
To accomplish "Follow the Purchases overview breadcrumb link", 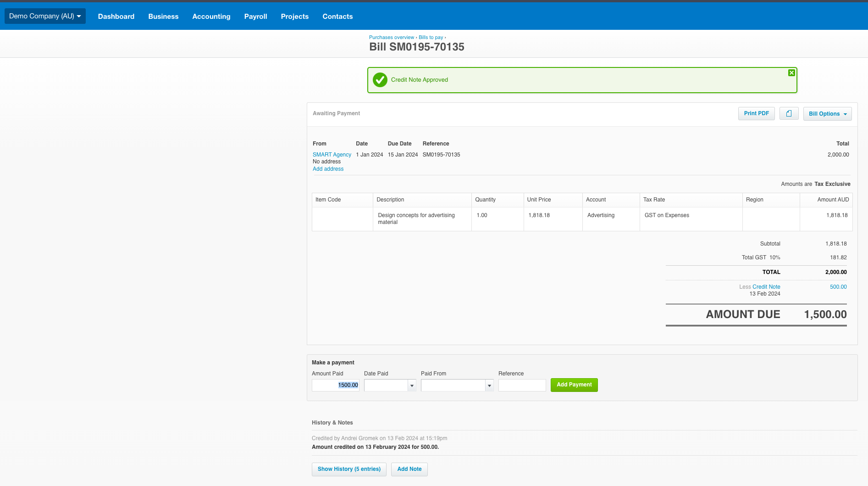I will 392,38.
